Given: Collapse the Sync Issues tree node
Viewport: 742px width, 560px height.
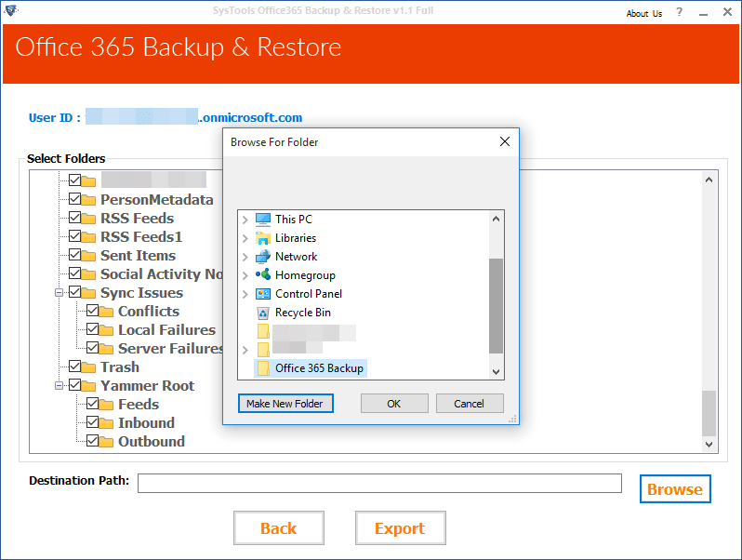Looking at the screenshot, I should 59,292.
